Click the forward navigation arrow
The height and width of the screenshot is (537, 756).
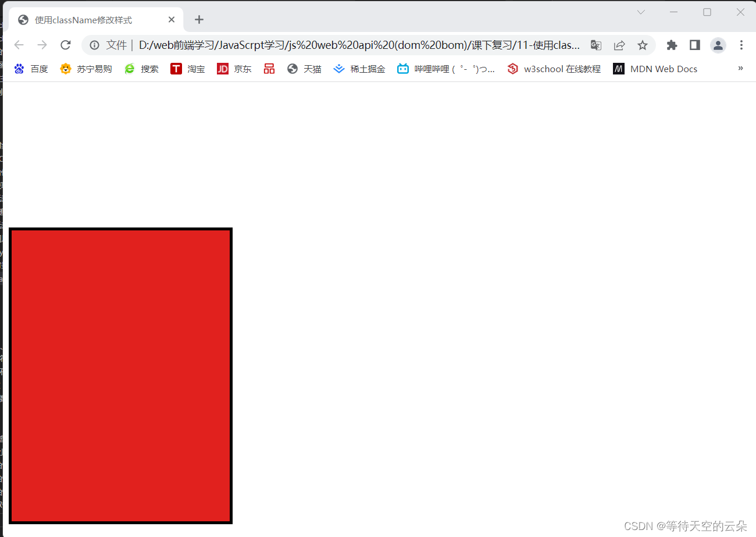coord(42,45)
